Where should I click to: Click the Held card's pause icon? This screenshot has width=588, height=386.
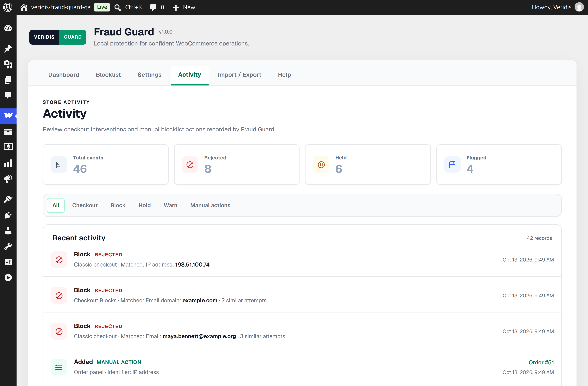tap(321, 165)
